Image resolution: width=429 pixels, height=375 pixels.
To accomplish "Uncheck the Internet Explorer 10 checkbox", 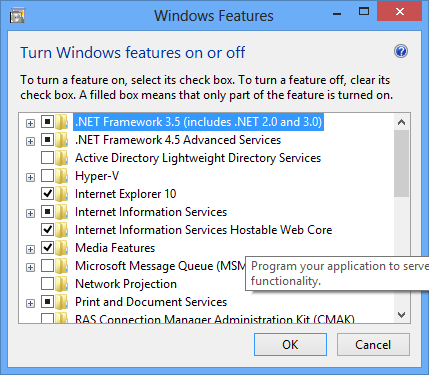I will click(x=47, y=194).
